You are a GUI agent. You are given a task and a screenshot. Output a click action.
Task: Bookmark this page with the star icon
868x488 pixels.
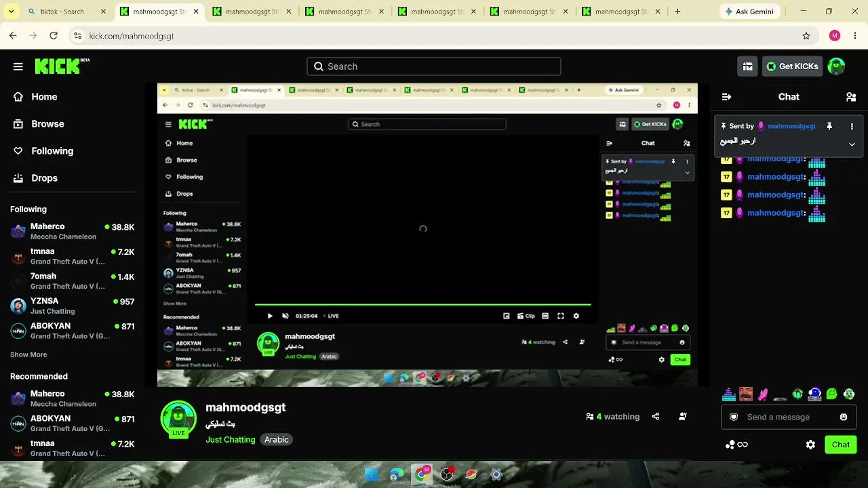(x=806, y=36)
